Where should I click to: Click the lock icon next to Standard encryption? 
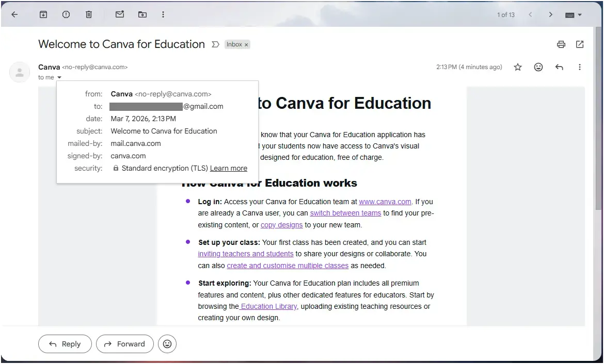(x=116, y=168)
